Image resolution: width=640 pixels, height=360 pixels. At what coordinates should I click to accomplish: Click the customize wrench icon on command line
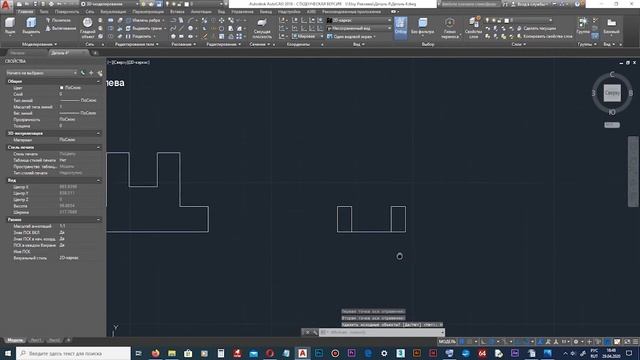click(315, 332)
